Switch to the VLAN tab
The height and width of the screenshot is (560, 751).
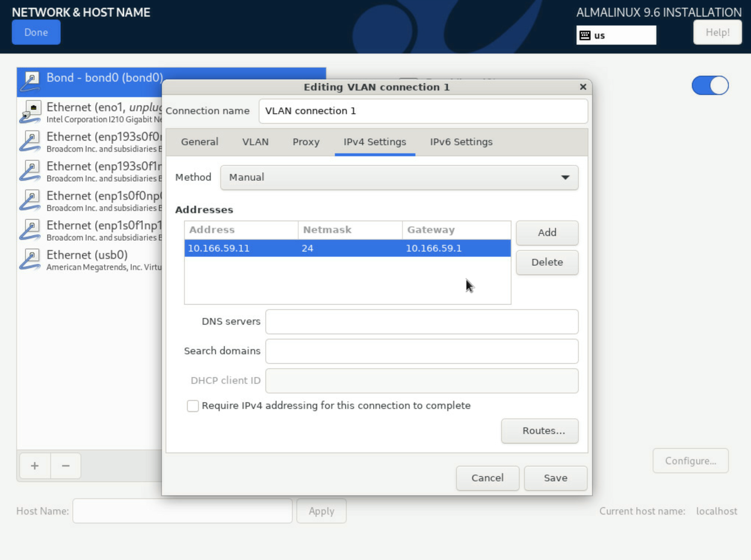coord(255,142)
